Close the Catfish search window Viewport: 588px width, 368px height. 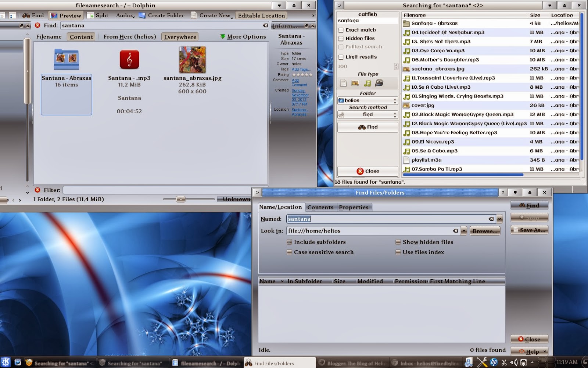(367, 171)
